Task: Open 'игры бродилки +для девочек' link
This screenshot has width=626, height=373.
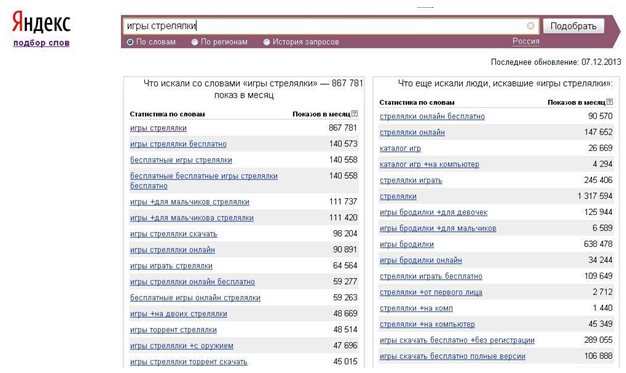Action: (433, 212)
